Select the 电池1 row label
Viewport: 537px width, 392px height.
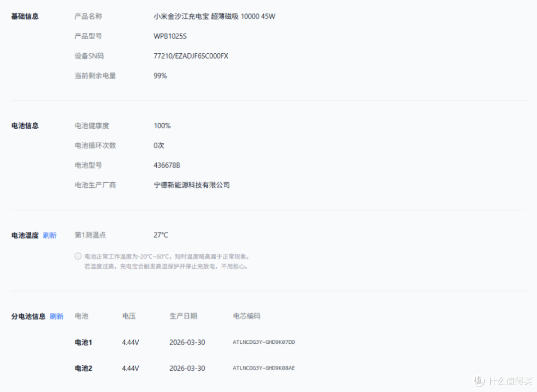coord(83,342)
